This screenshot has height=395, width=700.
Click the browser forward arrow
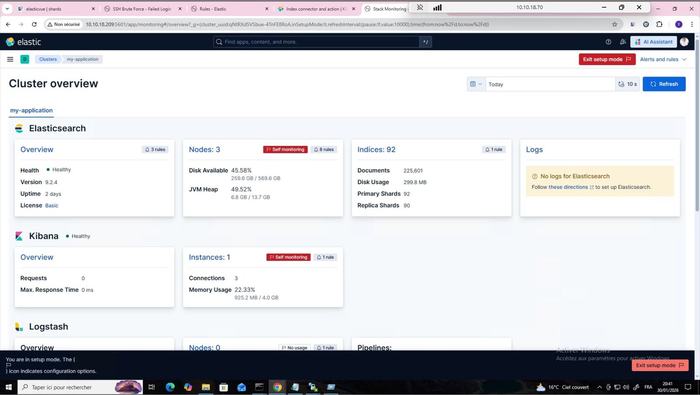[x=21, y=25]
